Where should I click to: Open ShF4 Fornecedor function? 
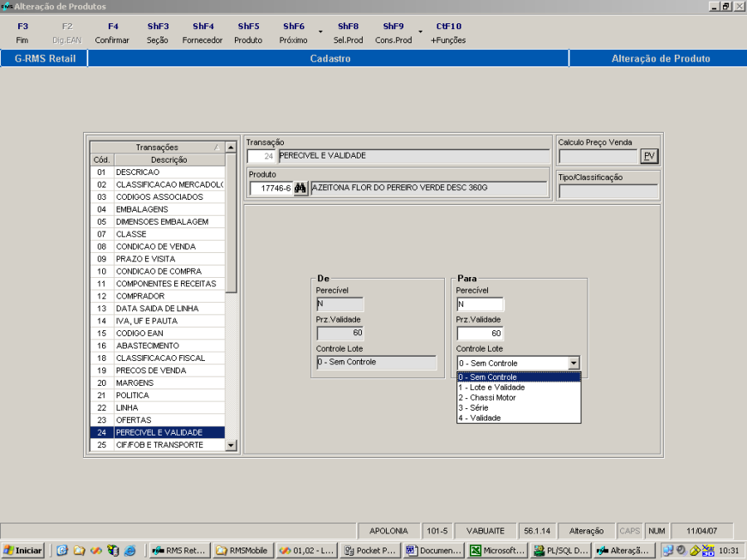pos(203,33)
